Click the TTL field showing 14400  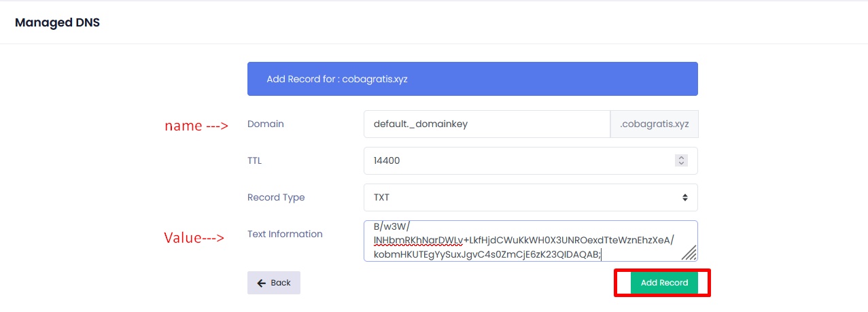tap(517, 161)
